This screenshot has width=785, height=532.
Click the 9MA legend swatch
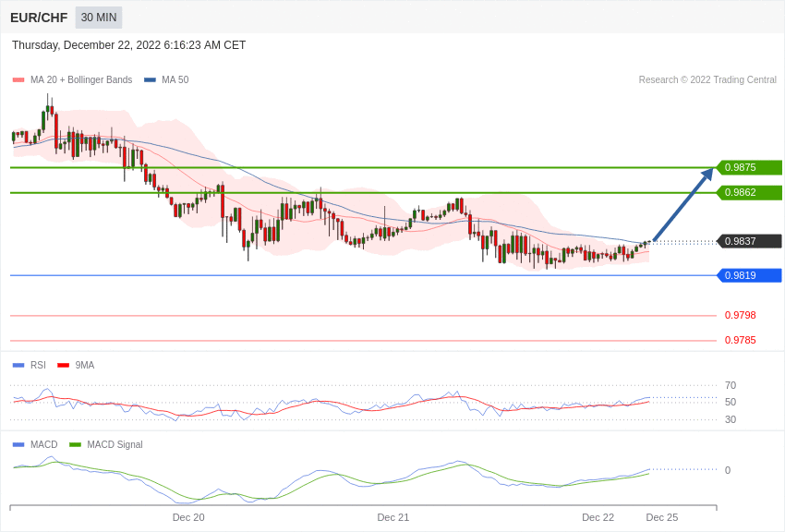[x=64, y=366]
